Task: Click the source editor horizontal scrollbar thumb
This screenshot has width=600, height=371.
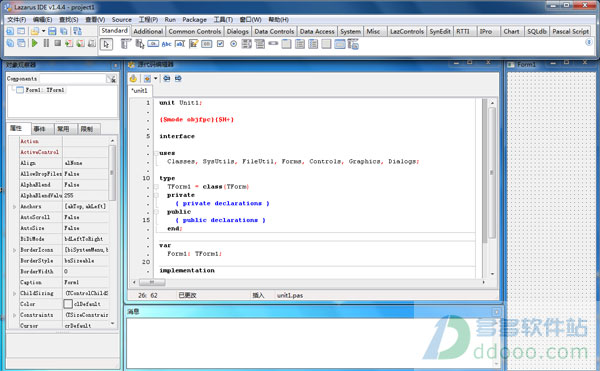Action: pos(152,283)
